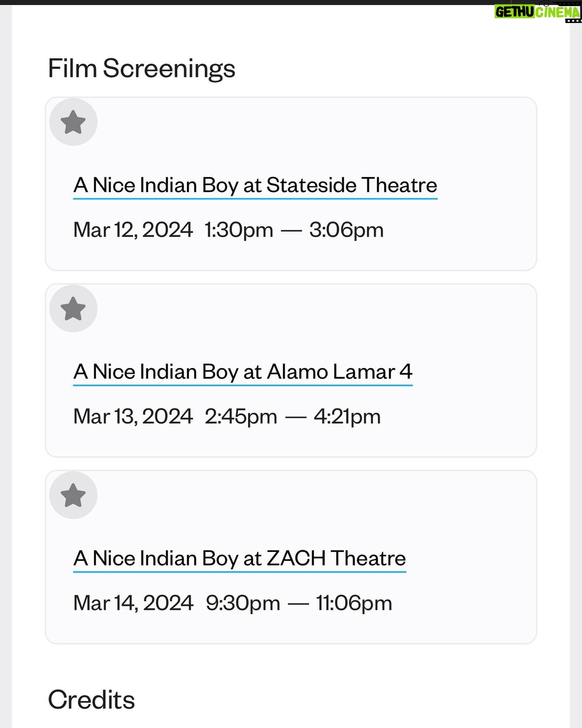Image resolution: width=582 pixels, height=728 pixels.
Task: Click the film strip icon under Cinema logo
Action: 573,20
